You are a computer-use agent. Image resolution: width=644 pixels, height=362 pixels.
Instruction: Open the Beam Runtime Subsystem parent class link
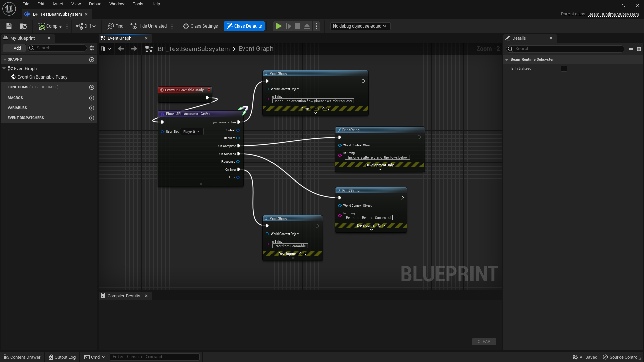point(613,14)
